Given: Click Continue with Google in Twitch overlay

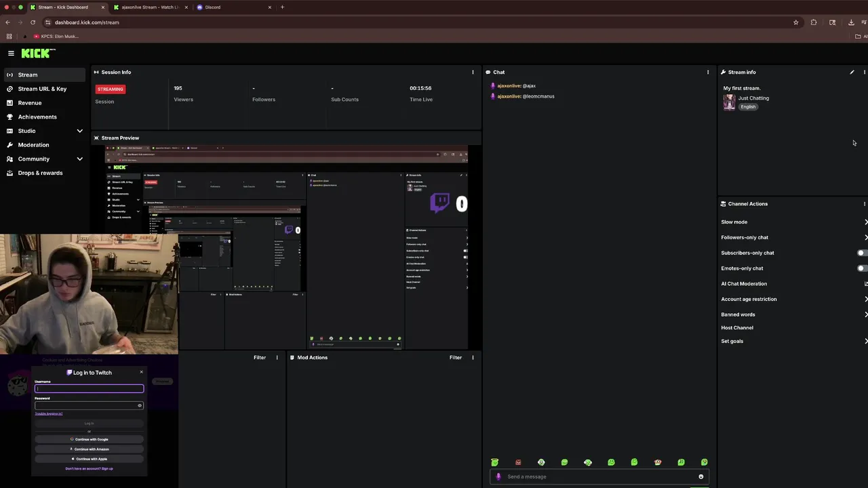Looking at the screenshot, I should [x=90, y=439].
